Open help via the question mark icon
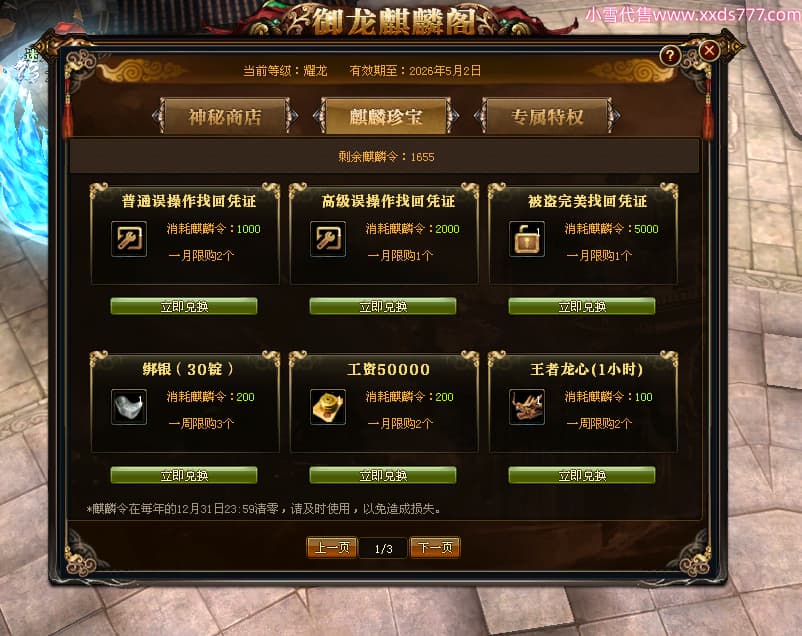This screenshot has height=636, width=802. click(670, 55)
